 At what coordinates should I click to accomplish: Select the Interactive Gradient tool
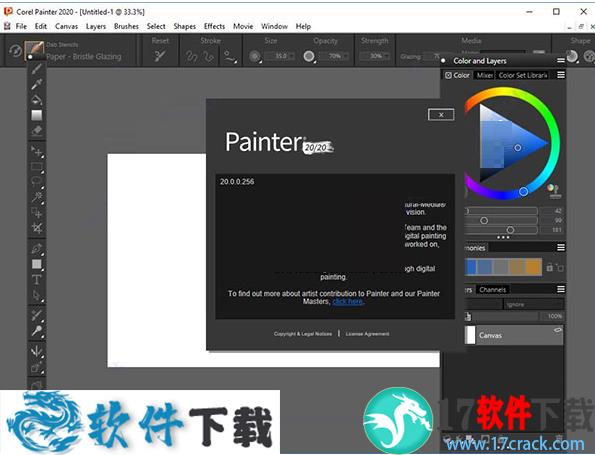click(36, 115)
